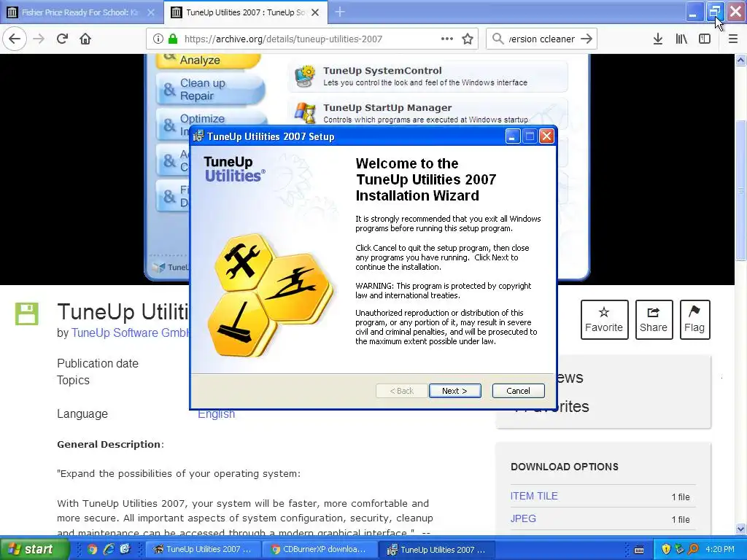
Task: Reload the page with the refresh icon
Action: click(62, 39)
